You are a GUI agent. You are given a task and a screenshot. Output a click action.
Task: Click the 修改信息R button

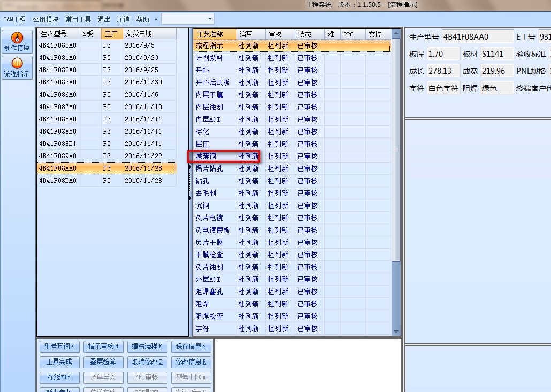pos(191,362)
